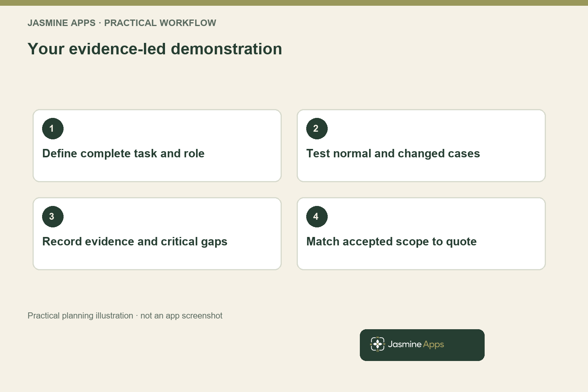
Task: Click the step 1 number circle
Action: click(x=53, y=129)
